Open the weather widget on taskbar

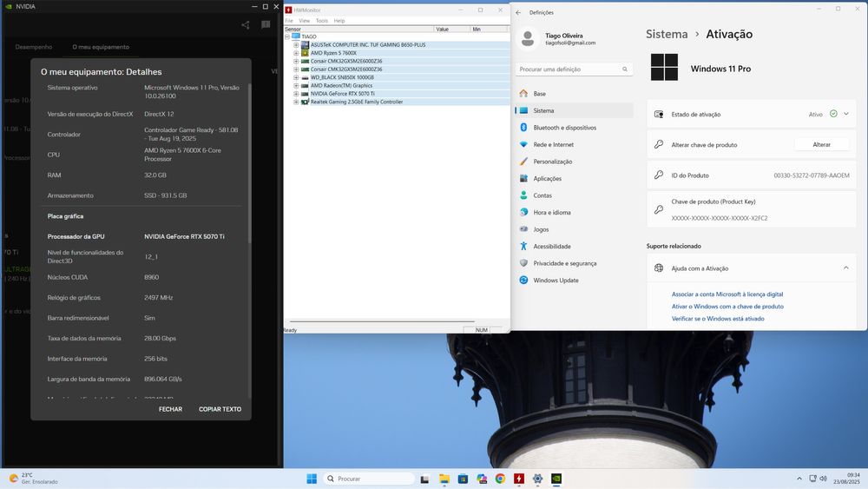click(35, 479)
